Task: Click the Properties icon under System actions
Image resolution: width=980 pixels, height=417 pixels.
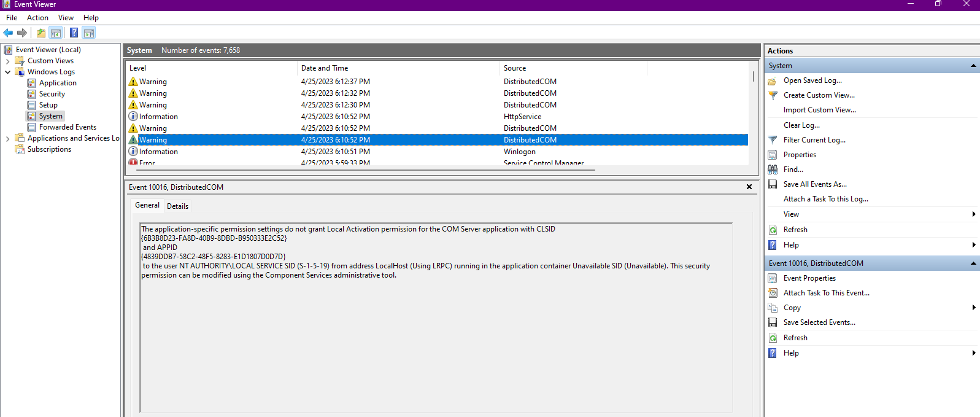Action: [773, 155]
